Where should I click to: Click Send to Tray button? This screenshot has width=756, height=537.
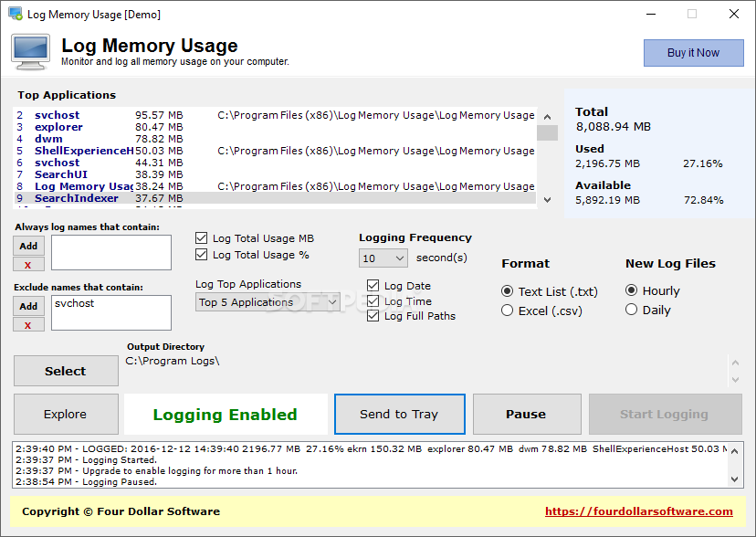tap(399, 414)
